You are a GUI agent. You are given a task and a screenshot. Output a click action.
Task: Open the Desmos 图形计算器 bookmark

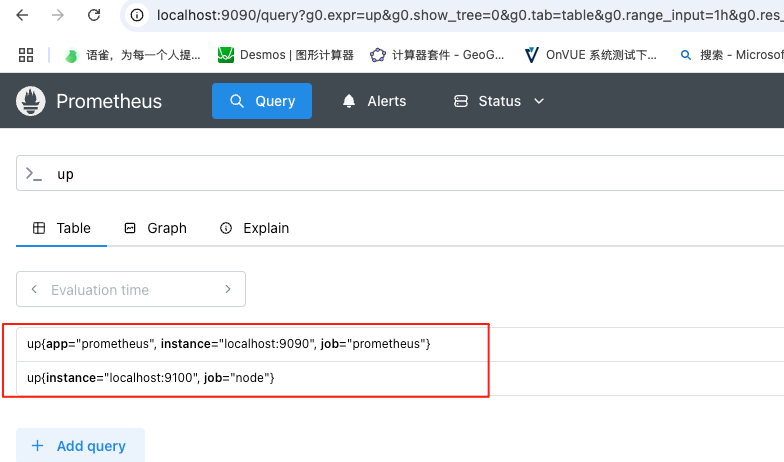tap(286, 55)
